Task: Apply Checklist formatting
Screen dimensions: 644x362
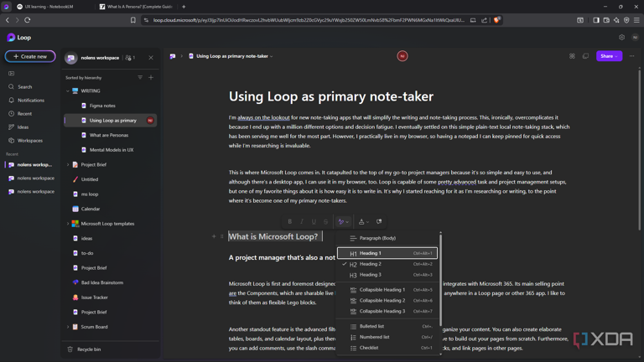Action: tap(387, 348)
